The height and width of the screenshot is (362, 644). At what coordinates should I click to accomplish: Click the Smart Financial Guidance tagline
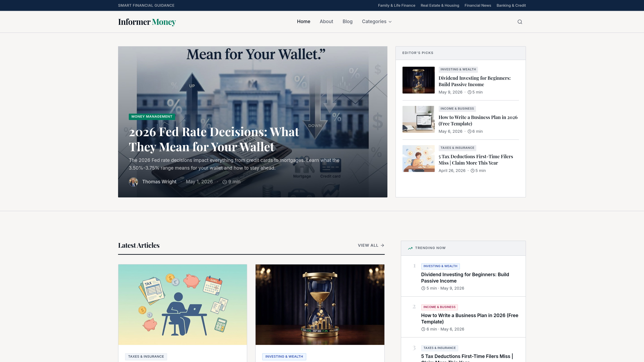[146, 6]
